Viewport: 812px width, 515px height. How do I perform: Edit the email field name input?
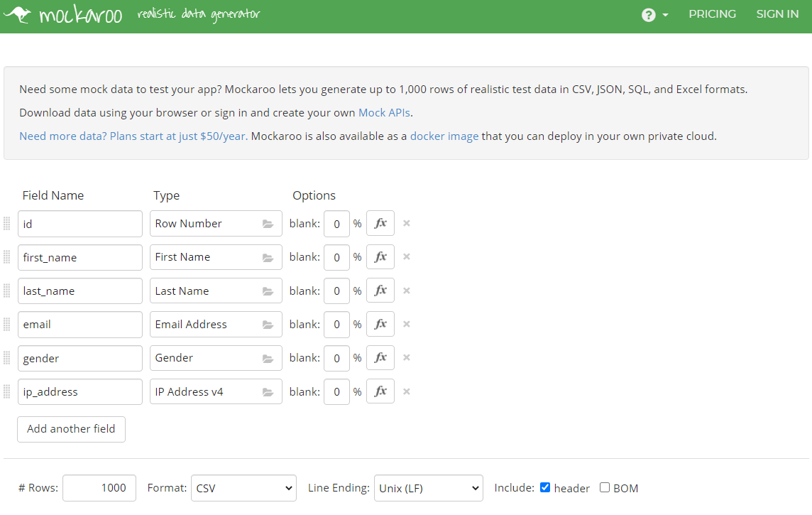[x=80, y=325]
